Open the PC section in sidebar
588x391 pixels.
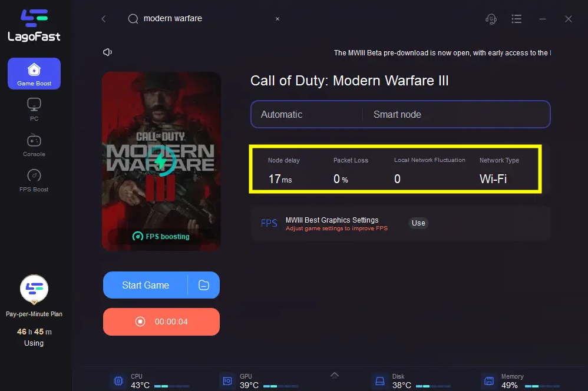click(34, 109)
